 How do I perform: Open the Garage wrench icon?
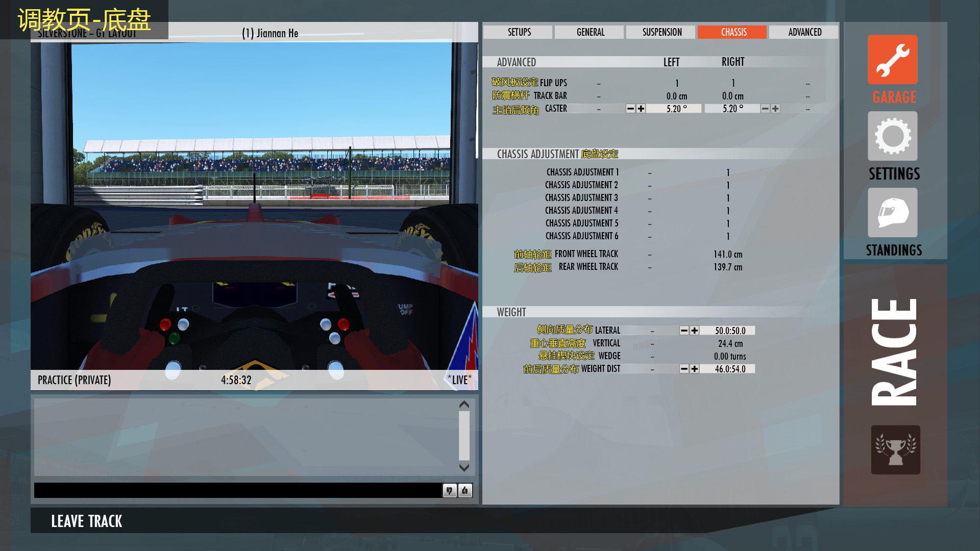click(893, 59)
